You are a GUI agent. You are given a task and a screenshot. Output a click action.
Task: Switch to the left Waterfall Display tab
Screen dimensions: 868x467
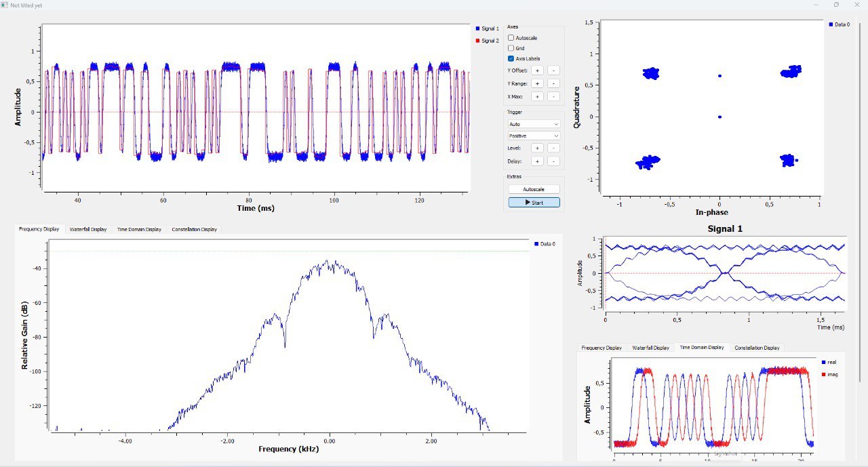[x=88, y=229]
